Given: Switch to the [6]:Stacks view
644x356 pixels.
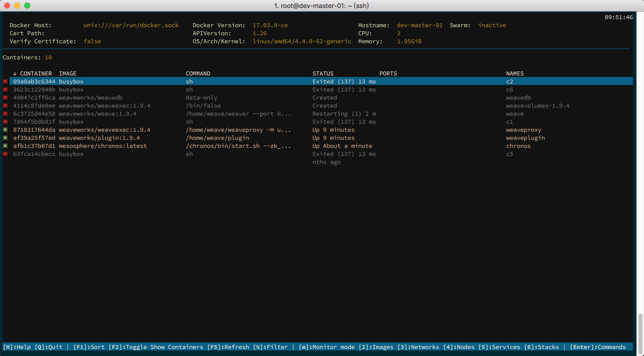Looking at the screenshot, I should coord(542,347).
